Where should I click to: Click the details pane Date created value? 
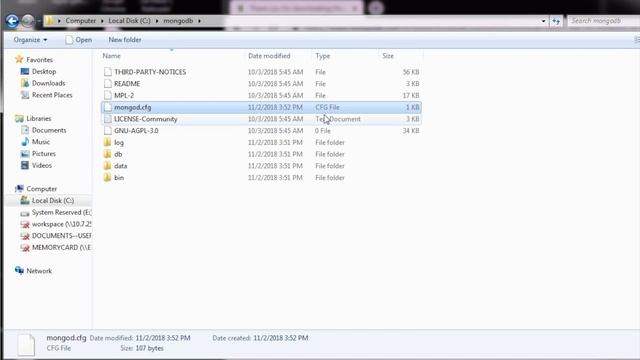pos(281,338)
